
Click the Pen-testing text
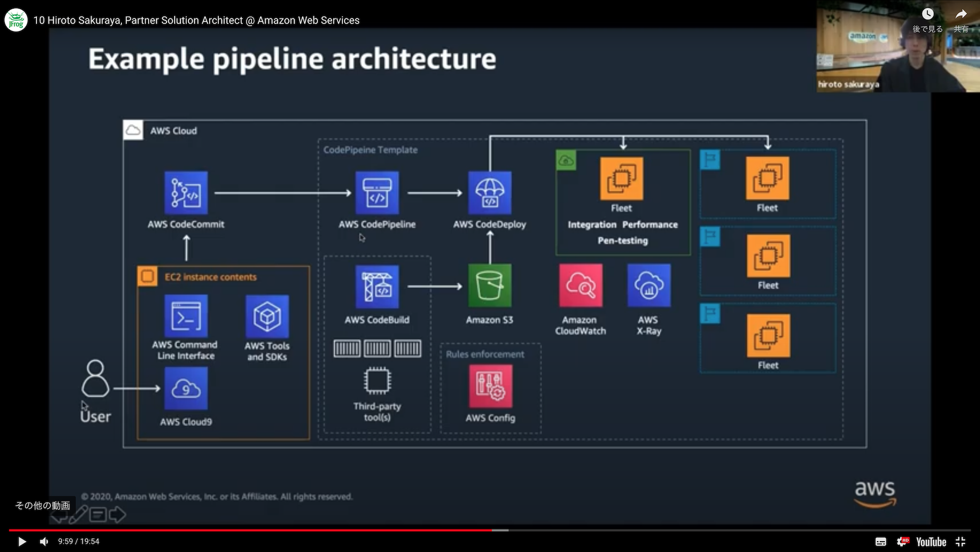click(623, 241)
